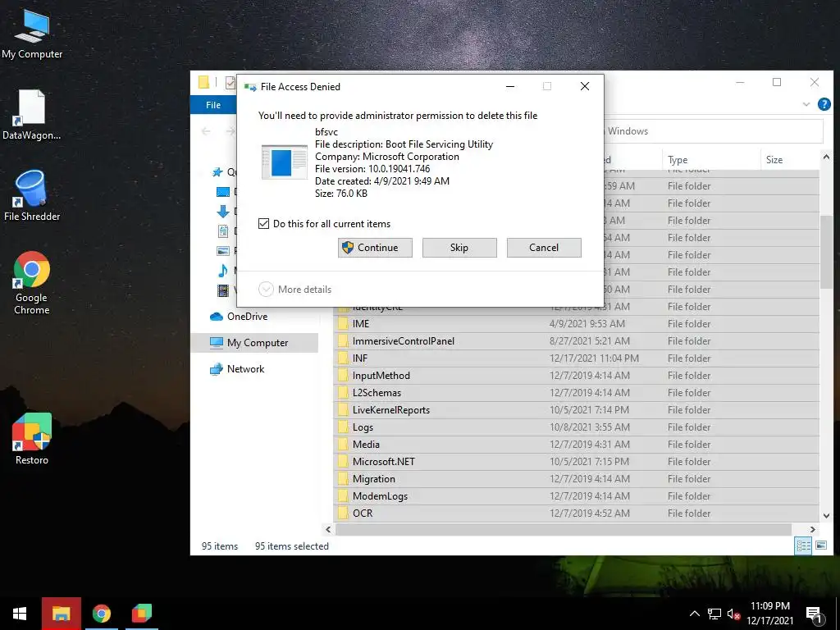The width and height of the screenshot is (840, 630).
Task: Open network status tray icon
Action: [714, 614]
